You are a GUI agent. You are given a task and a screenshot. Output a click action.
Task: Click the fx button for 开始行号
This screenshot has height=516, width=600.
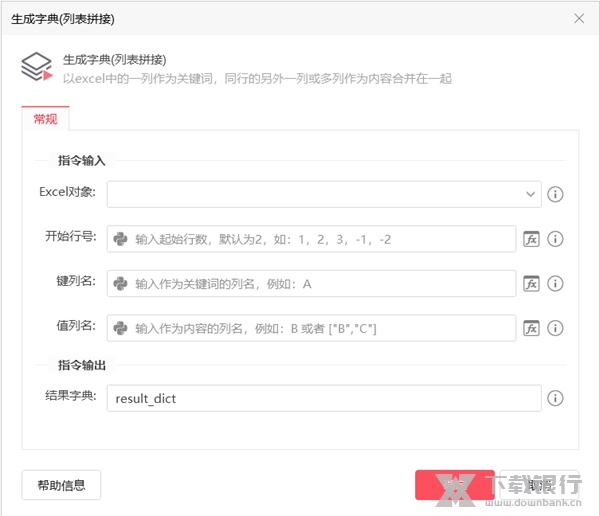pyautogui.click(x=532, y=239)
